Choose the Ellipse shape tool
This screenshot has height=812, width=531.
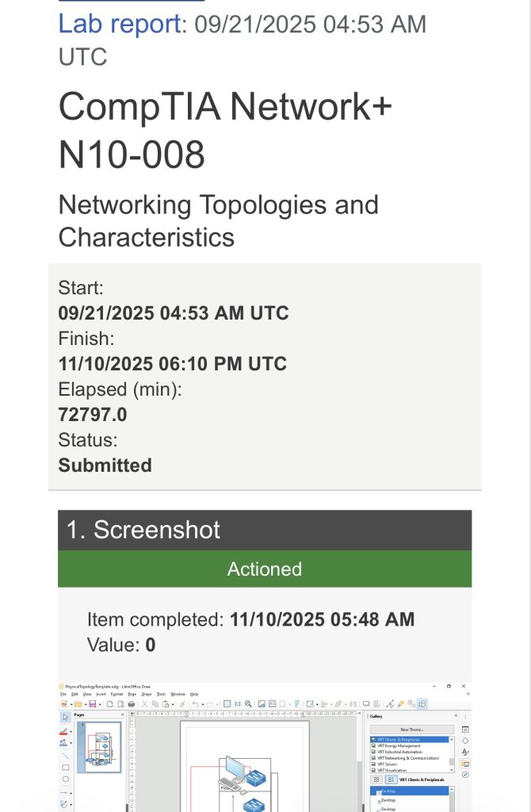click(65, 779)
